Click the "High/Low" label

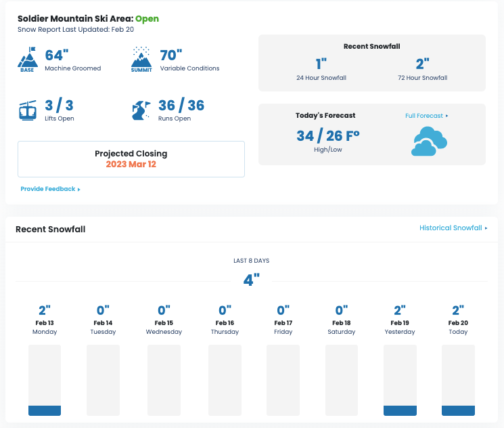point(328,150)
